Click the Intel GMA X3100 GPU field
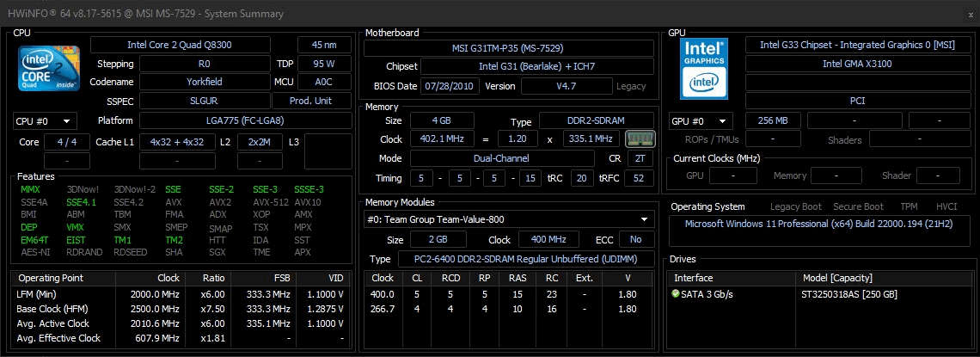980x357 pixels. pyautogui.click(x=855, y=64)
